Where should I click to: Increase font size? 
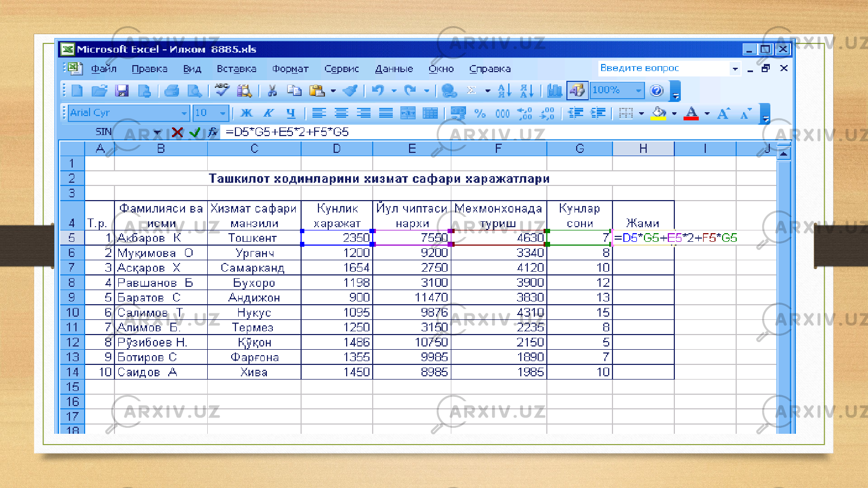coord(723,113)
